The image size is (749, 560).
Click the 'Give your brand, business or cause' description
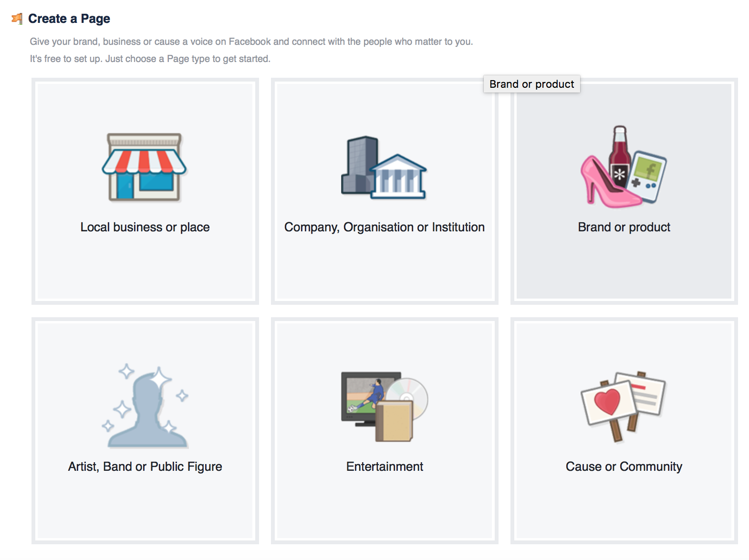point(251,41)
